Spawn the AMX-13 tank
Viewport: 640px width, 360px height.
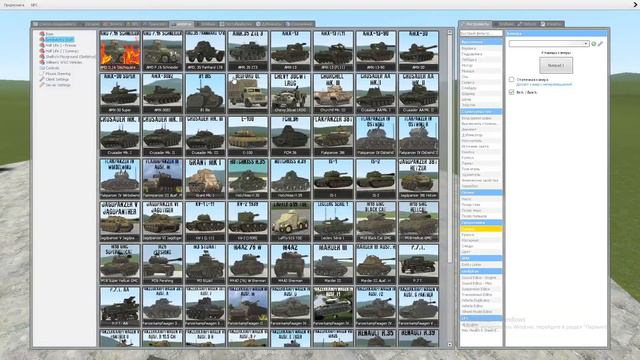pyautogui.click(x=290, y=50)
